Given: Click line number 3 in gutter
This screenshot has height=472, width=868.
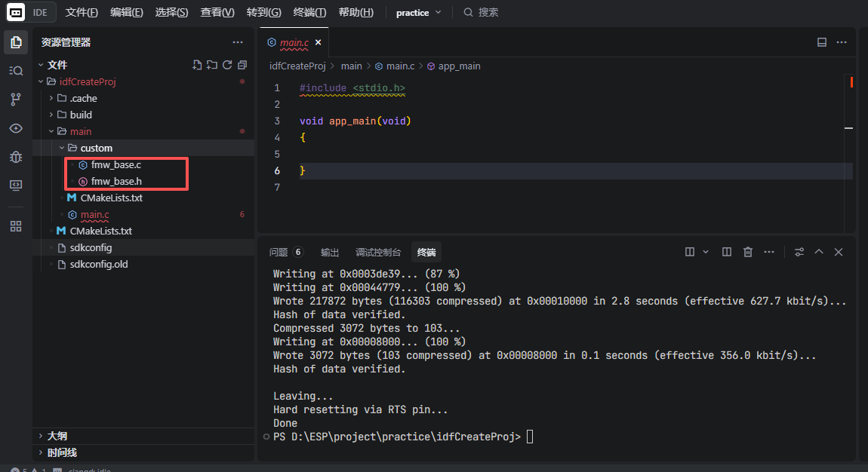Looking at the screenshot, I should coord(277,121).
